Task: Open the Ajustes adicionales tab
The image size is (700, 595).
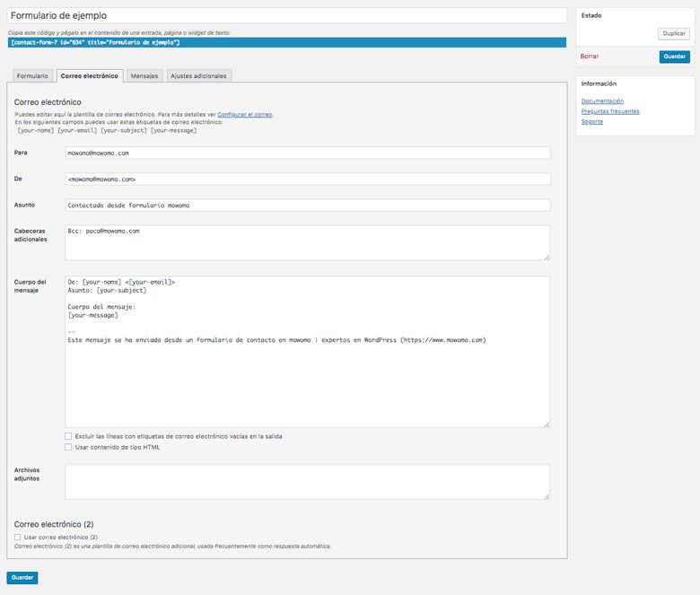Action: (x=198, y=76)
